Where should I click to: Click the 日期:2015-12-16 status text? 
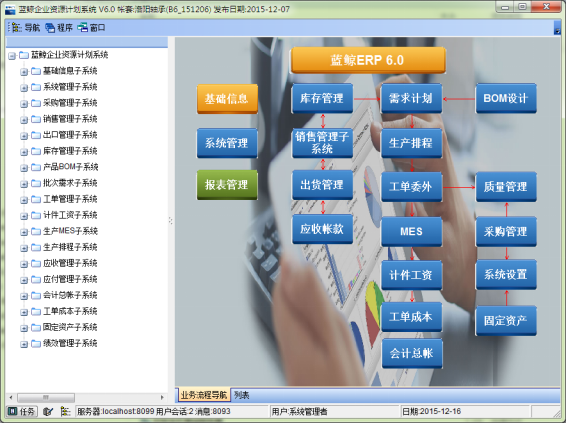[x=431, y=411]
